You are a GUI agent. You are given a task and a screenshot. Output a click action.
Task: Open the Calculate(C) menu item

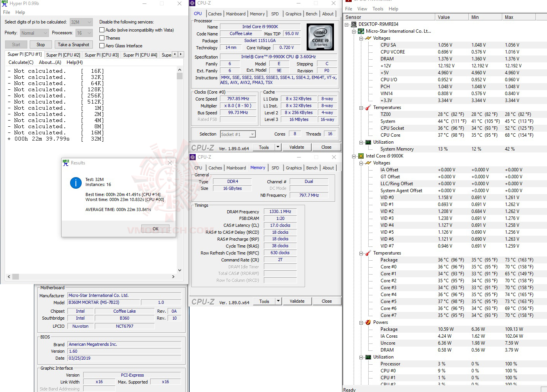(x=21, y=62)
